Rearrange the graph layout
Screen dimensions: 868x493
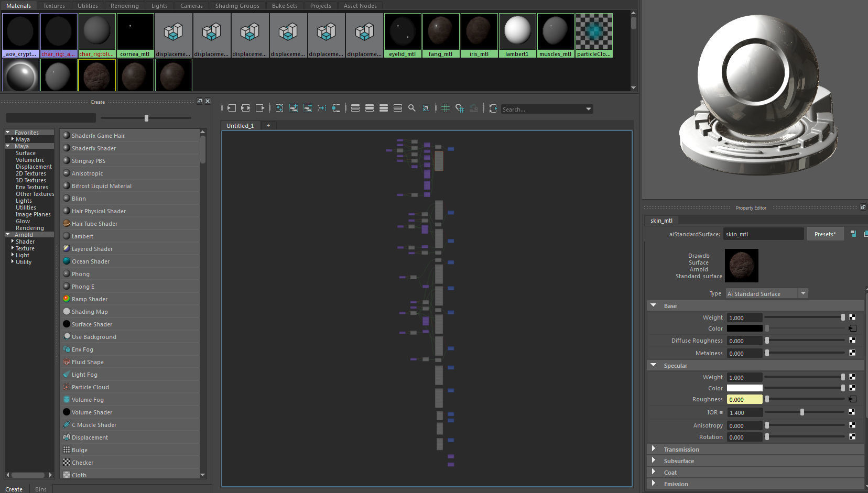322,108
